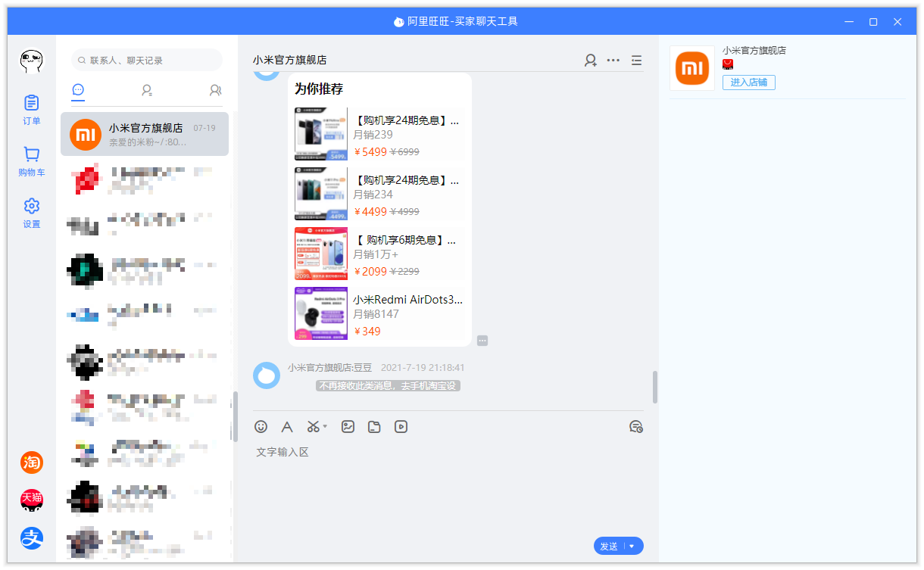Image resolution: width=924 pixels, height=570 pixels.
Task: Open the three-dots more options menu
Action: pos(613,61)
